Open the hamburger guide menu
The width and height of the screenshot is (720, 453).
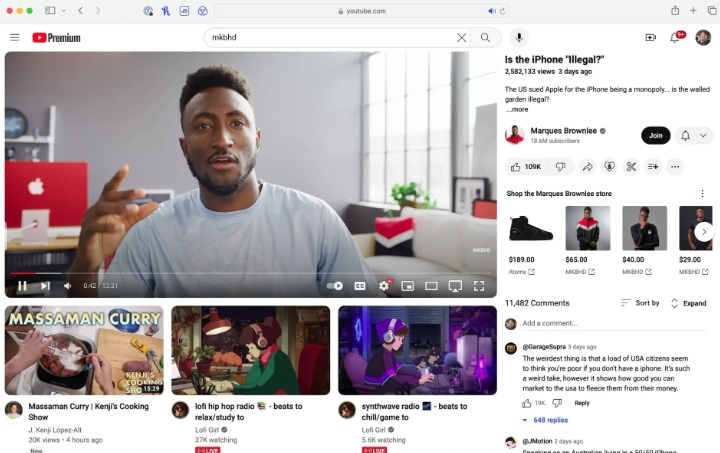tap(14, 37)
